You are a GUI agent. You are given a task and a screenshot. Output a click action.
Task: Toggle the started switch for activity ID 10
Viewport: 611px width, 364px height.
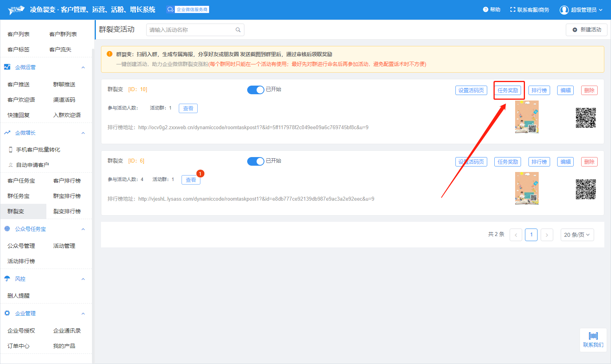[x=255, y=90]
